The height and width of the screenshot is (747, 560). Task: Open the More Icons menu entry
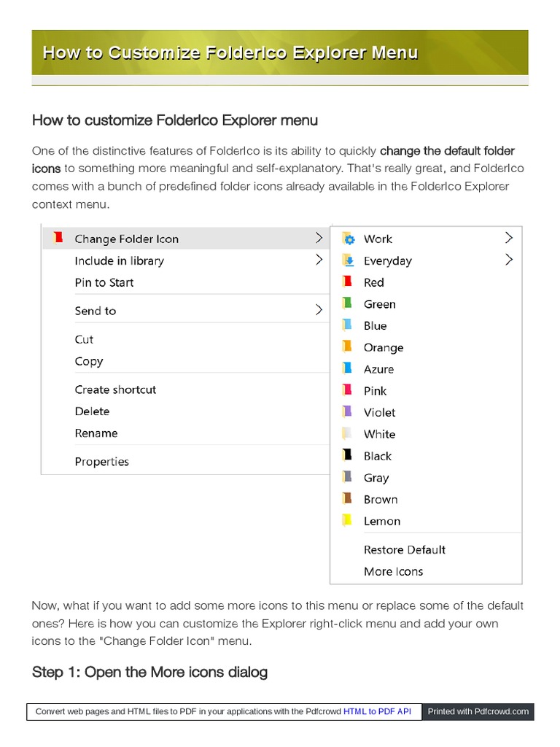[393, 571]
